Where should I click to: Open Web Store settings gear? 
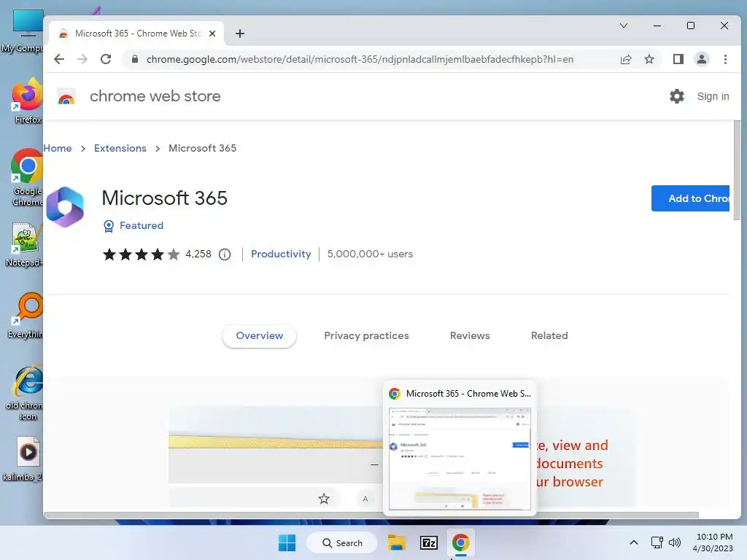(x=676, y=96)
